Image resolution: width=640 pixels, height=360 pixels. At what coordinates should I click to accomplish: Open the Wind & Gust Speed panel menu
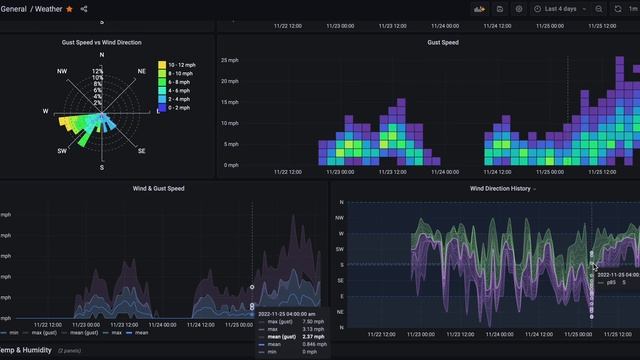tap(158, 189)
